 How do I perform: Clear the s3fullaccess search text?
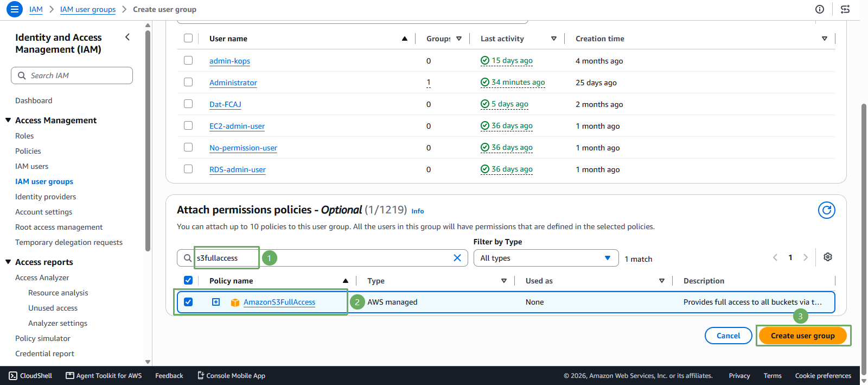click(x=457, y=258)
